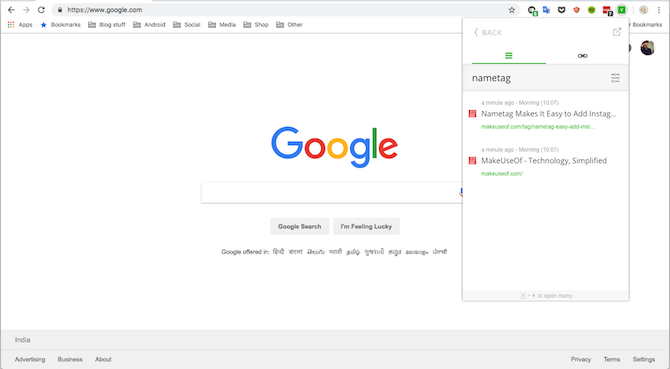Open the Android bookmarks folder
Screen dimensions: 670x369
click(149, 25)
